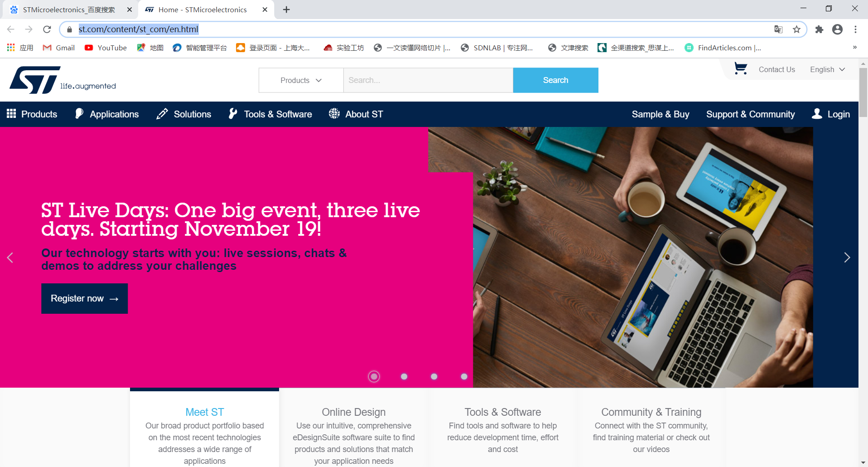Click the translate page icon

pos(778,29)
